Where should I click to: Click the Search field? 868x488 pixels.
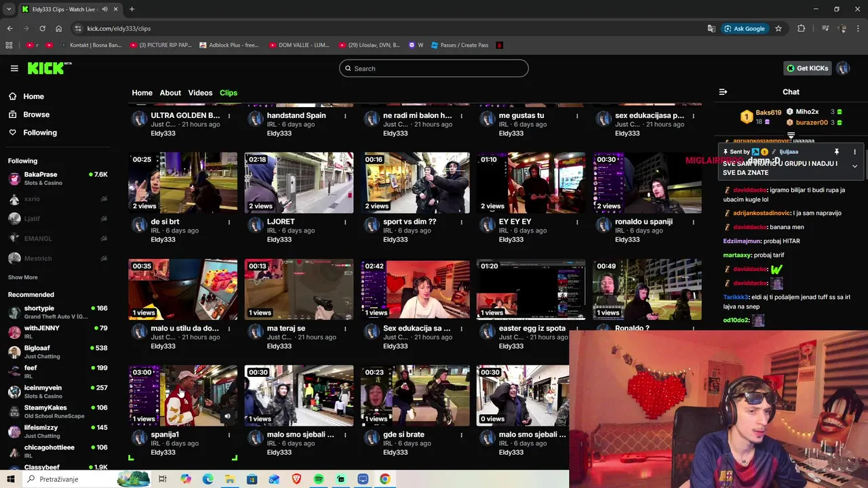pyautogui.click(x=434, y=68)
